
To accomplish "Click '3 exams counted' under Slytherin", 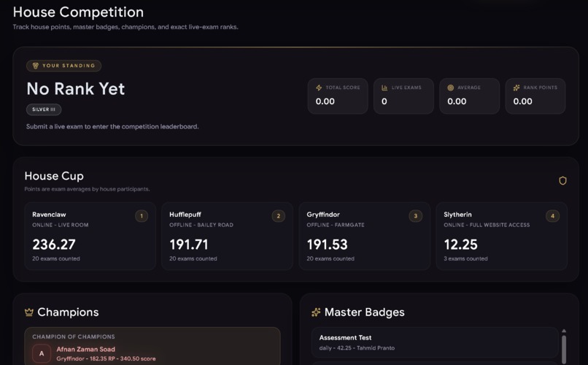I will click(x=465, y=258).
